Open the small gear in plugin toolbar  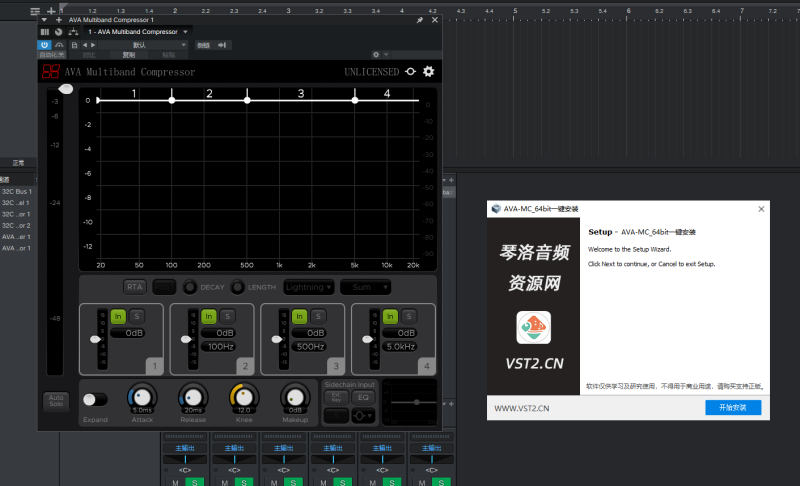coord(376,55)
